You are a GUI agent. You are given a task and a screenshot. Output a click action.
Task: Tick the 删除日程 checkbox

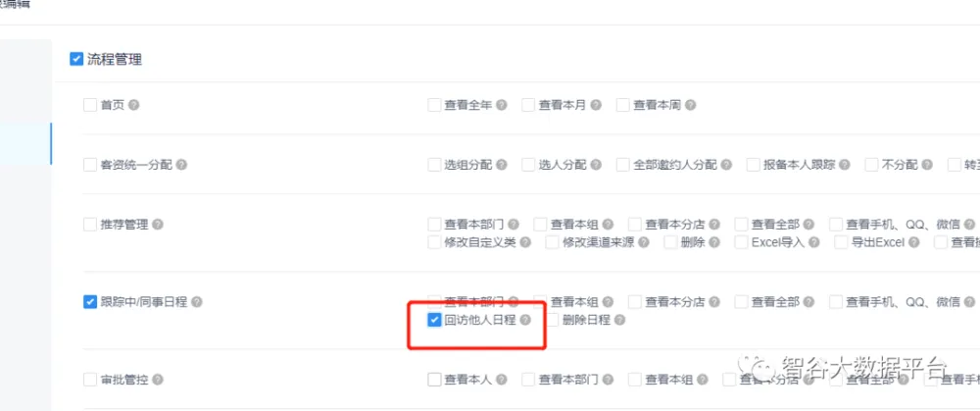553,320
